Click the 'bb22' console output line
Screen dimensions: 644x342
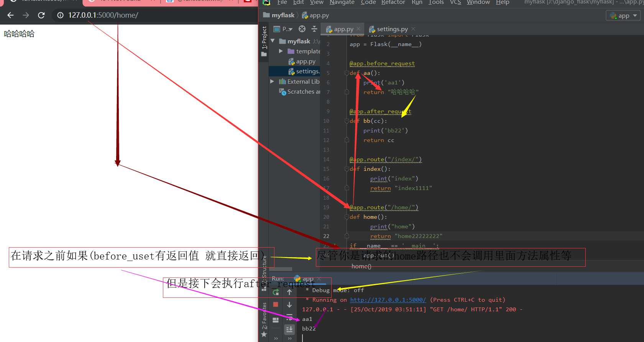coord(309,329)
